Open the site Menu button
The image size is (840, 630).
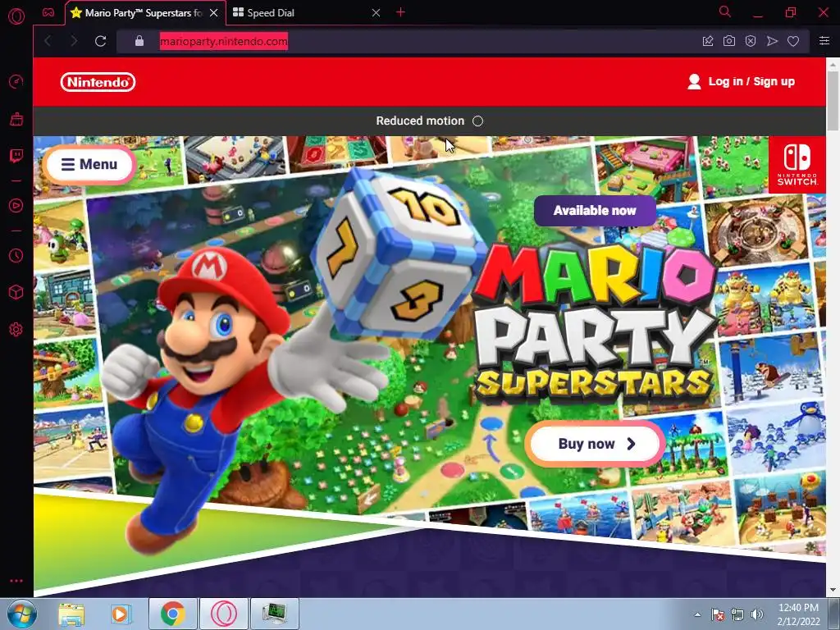89,164
